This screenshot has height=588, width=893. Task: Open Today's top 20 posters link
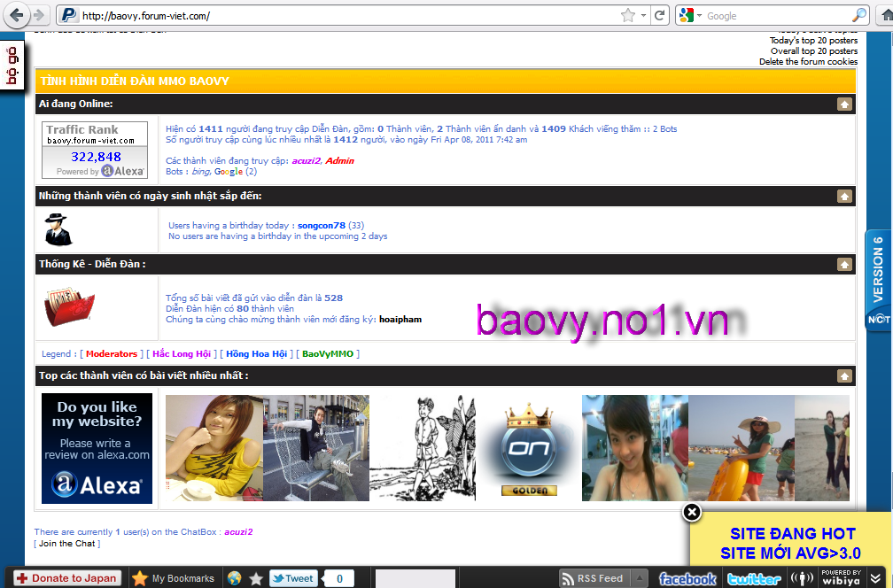(x=813, y=41)
